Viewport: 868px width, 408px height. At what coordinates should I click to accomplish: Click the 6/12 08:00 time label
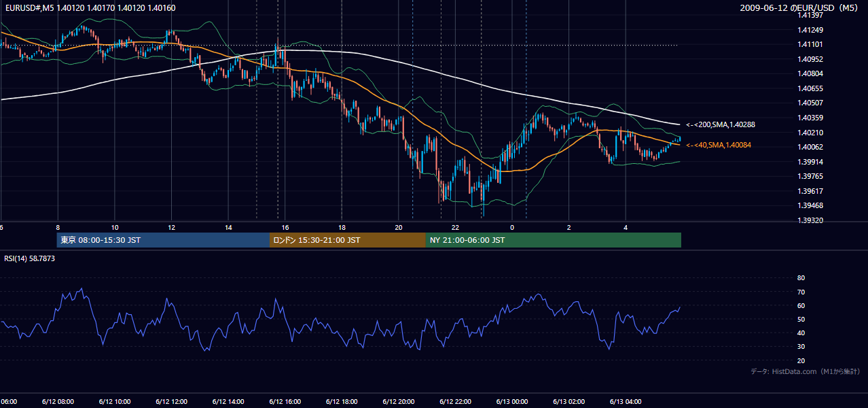58,401
